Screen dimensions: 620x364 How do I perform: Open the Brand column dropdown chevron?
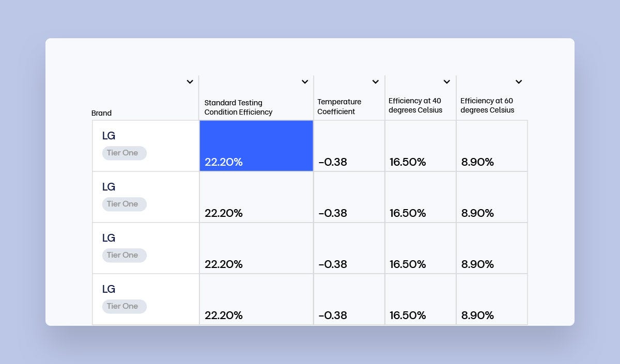click(190, 82)
